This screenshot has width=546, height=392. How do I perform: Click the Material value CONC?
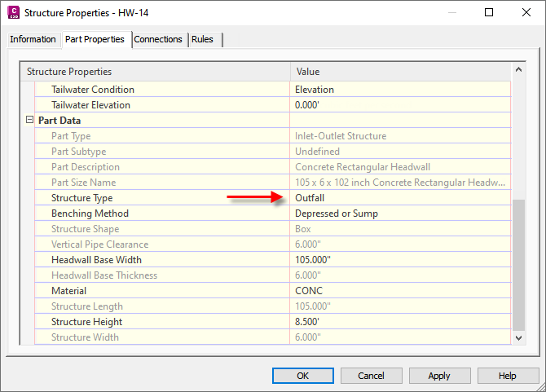[399, 291]
